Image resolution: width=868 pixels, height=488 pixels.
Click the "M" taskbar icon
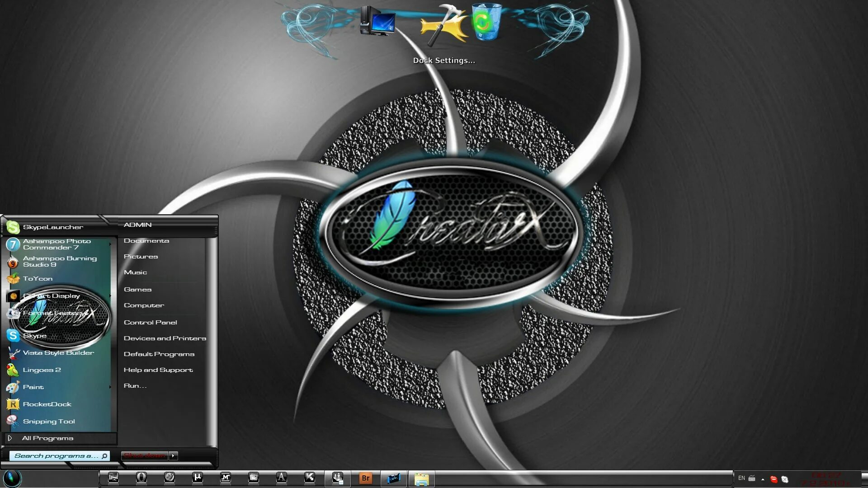point(226,478)
